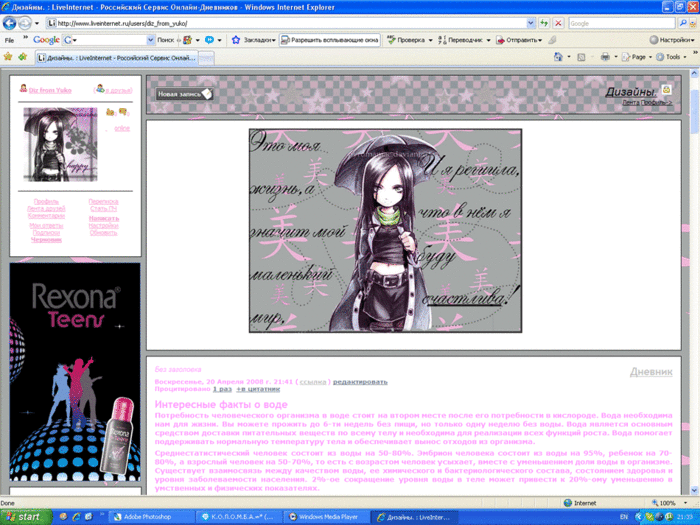700x525 pixels.
Task: Open the IE Page menu
Action: tap(636, 57)
